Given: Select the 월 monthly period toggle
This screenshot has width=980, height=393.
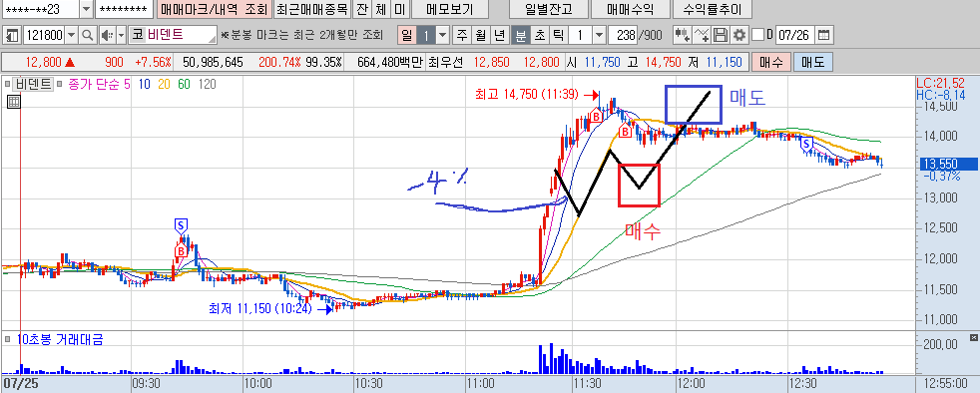Looking at the screenshot, I should click(480, 35).
